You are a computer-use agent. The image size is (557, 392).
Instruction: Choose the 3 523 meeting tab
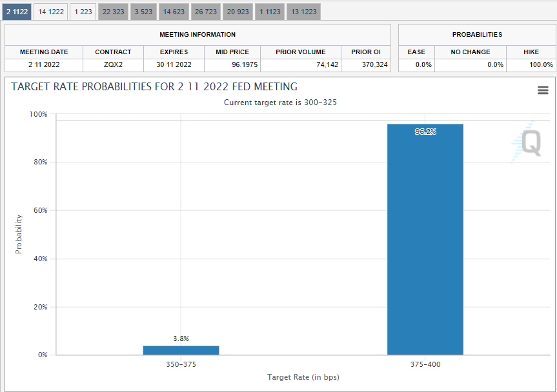coord(144,12)
